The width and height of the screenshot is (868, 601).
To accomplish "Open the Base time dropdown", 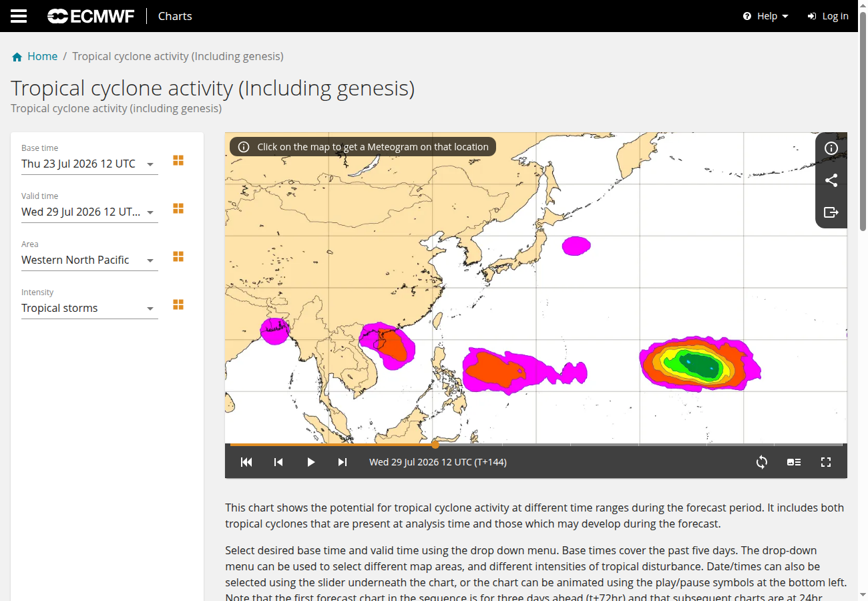I will (x=89, y=164).
